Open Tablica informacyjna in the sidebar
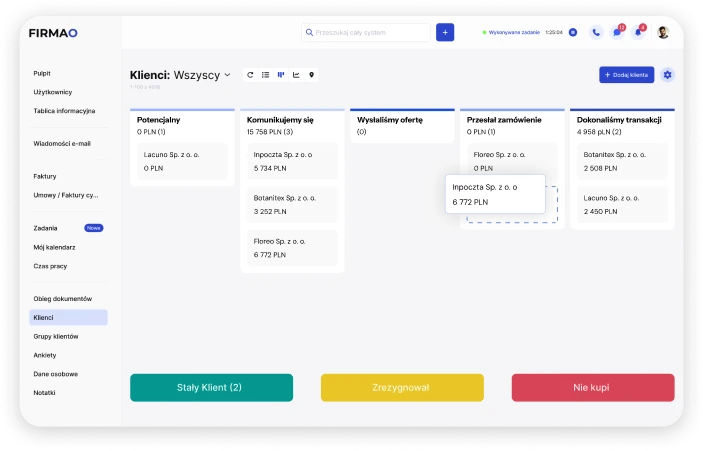This screenshot has height=451, width=703. click(x=64, y=111)
